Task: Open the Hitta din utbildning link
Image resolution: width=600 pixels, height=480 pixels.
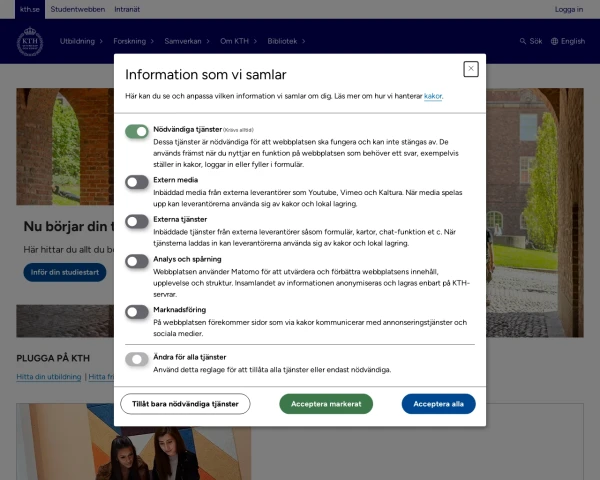Action: pos(49,377)
